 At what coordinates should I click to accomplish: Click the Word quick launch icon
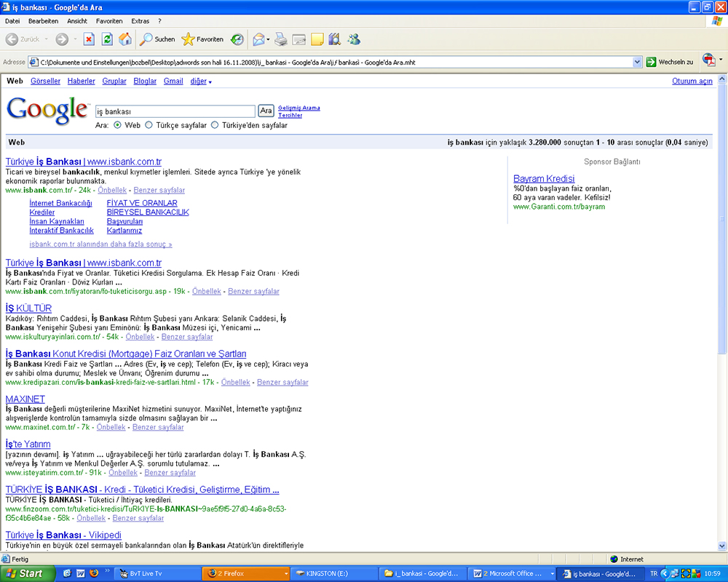tap(80, 574)
